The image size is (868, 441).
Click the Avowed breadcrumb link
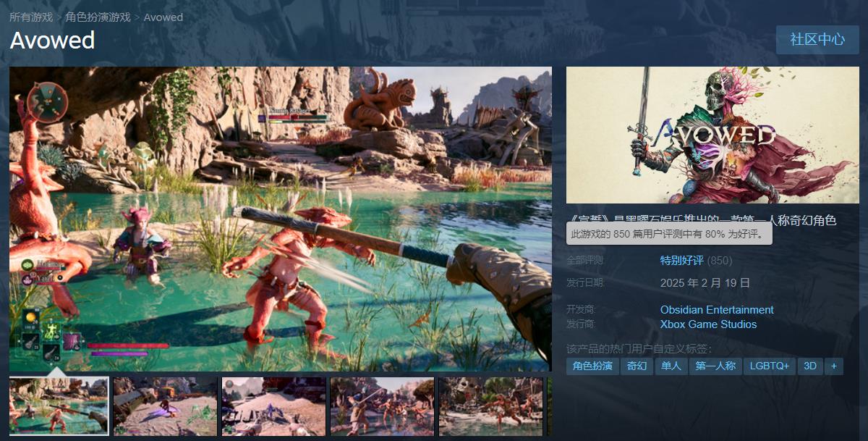coord(163,17)
